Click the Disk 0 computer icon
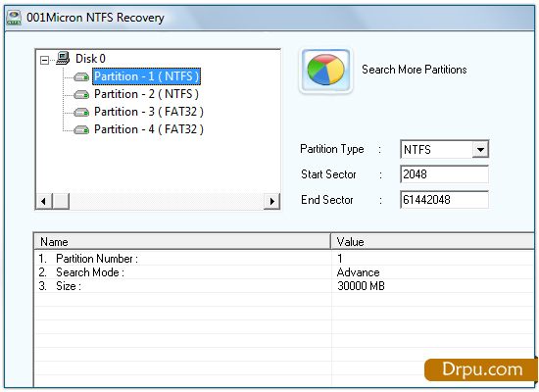Viewport: 539px width, 392px height. [63, 58]
